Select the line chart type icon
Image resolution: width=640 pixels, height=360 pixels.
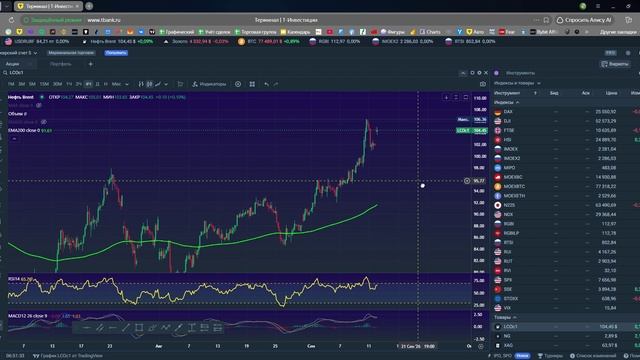[158, 84]
